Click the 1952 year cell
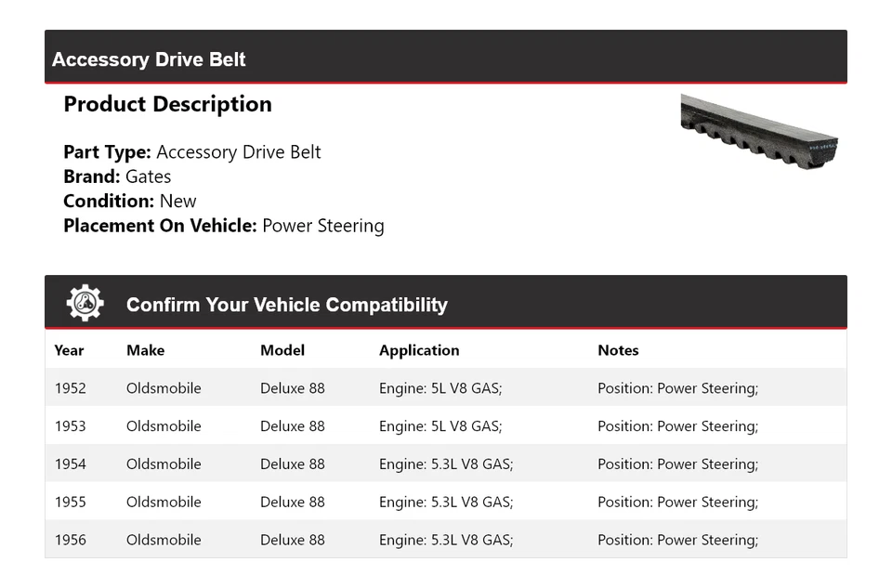This screenshot has height=588, width=892. click(70, 388)
